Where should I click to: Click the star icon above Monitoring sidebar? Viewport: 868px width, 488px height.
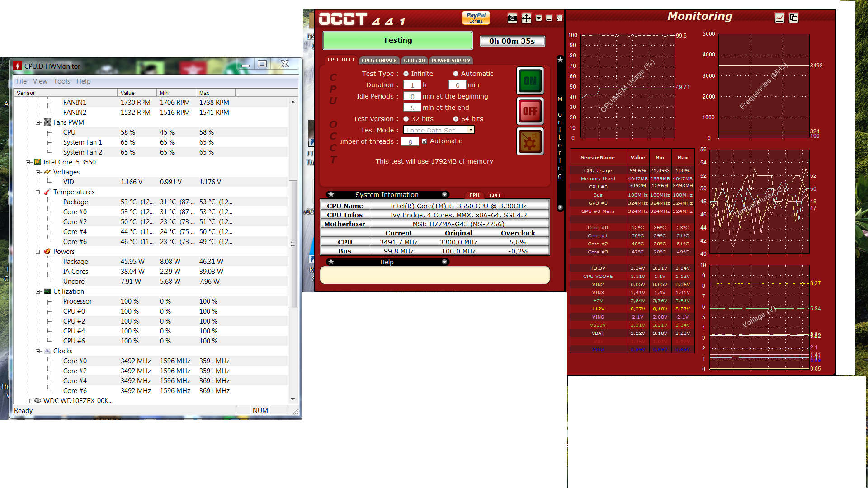point(560,60)
